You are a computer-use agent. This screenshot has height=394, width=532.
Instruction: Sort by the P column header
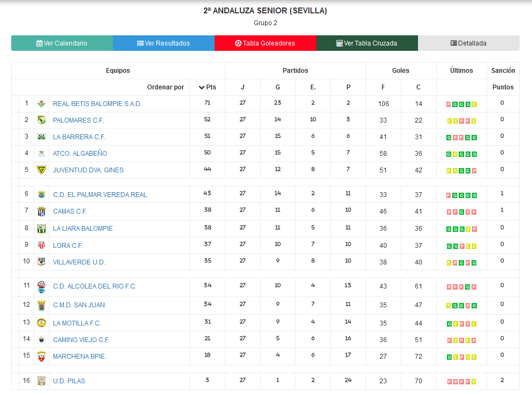348,87
